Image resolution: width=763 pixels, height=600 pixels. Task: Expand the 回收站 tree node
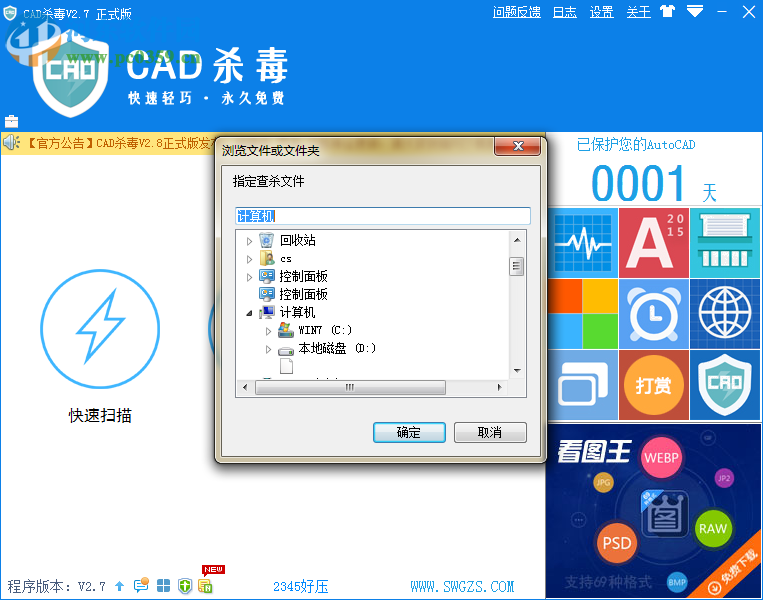[249, 241]
